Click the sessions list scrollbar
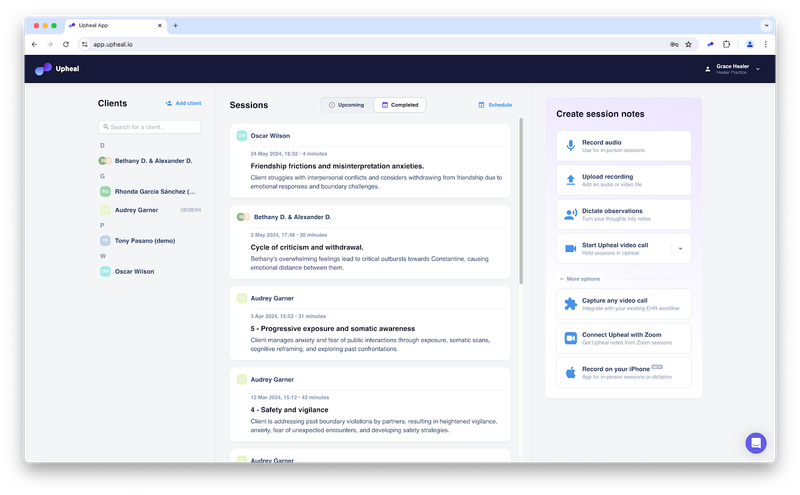Viewport: 800px width, 495px height. (521, 201)
